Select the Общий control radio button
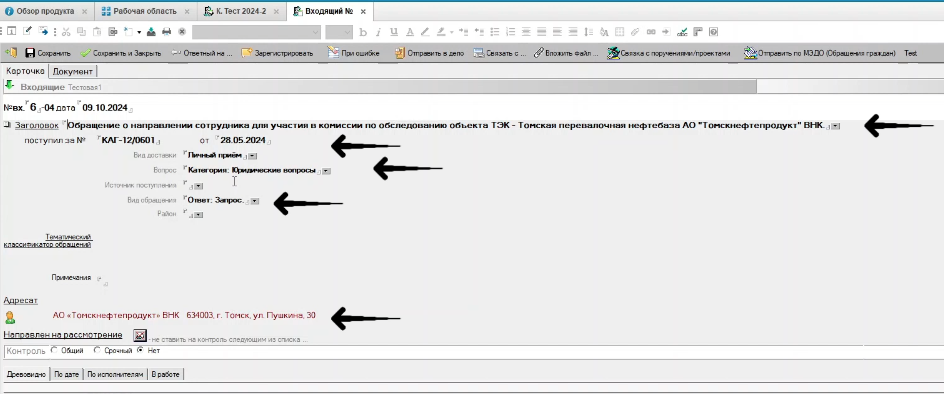Viewport: 944px width, 394px height. (x=54, y=350)
